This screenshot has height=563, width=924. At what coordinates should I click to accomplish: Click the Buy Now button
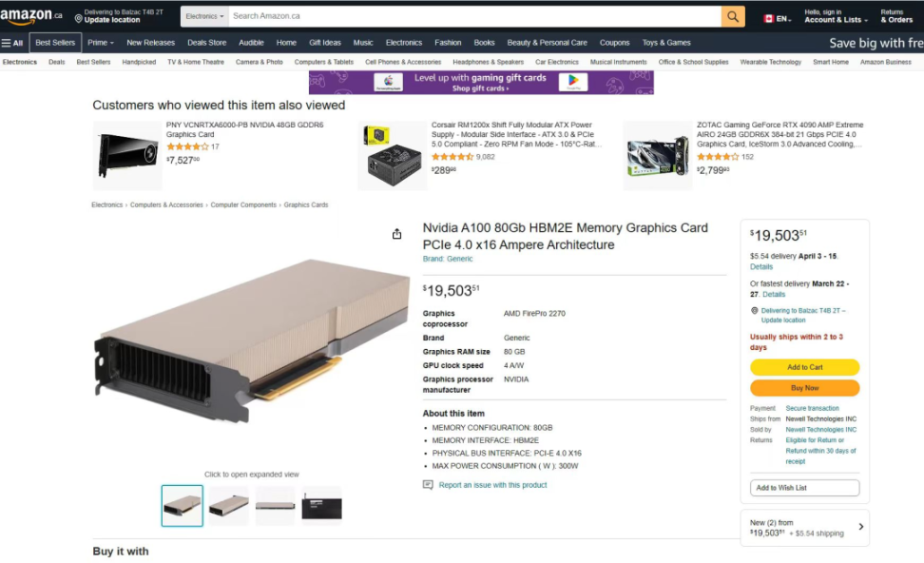coord(804,388)
